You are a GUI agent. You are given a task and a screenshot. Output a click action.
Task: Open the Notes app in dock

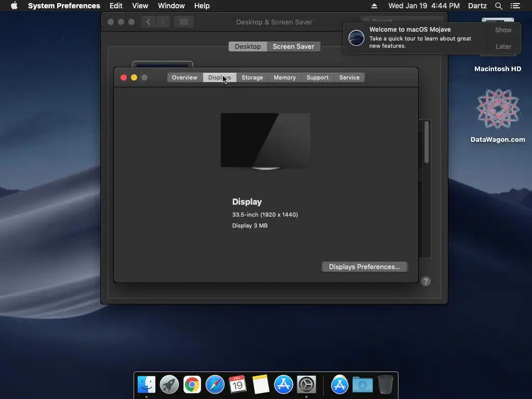click(x=261, y=384)
